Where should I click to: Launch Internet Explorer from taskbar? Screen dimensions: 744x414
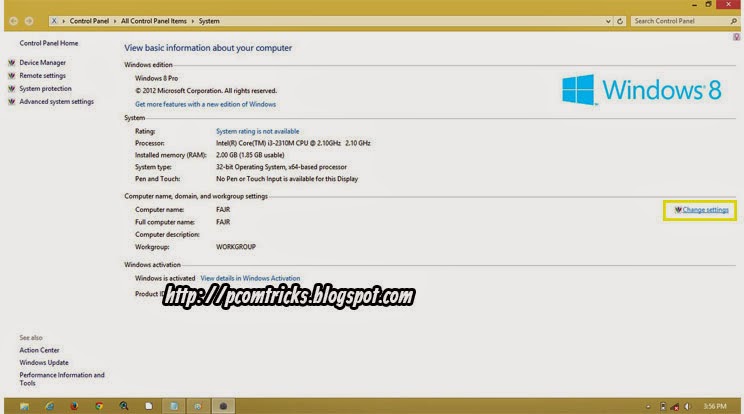(49, 406)
